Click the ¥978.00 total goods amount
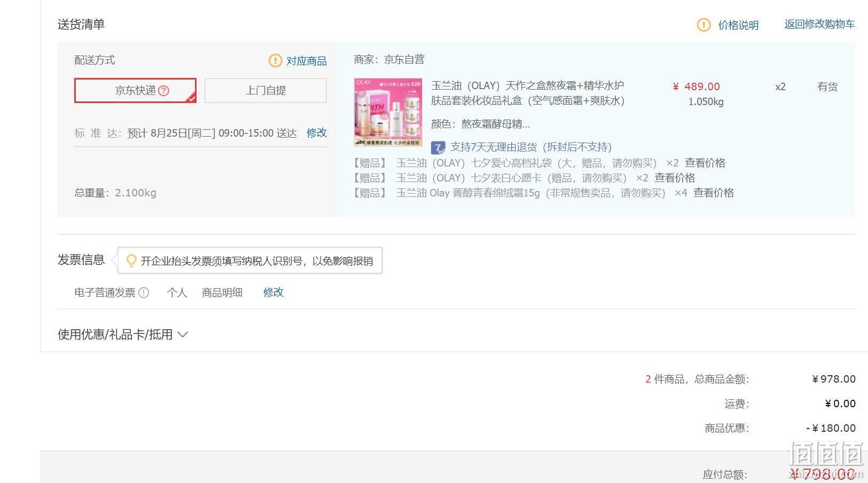This screenshot has height=483, width=868. click(x=834, y=379)
